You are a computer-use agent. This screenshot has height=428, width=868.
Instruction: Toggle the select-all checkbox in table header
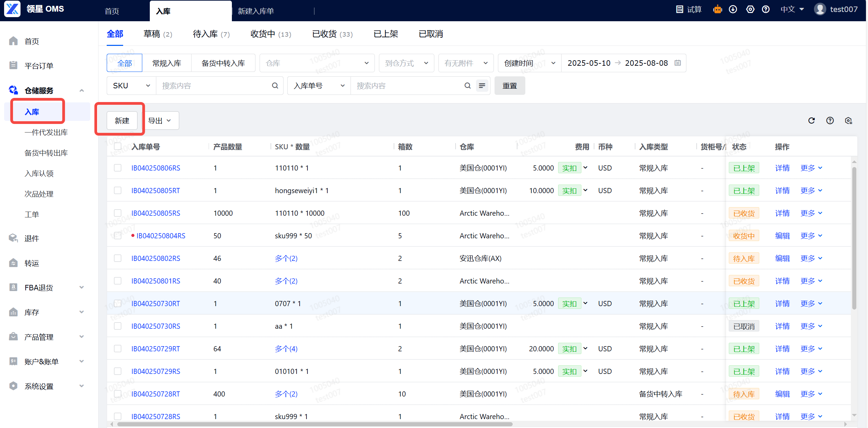[118, 147]
